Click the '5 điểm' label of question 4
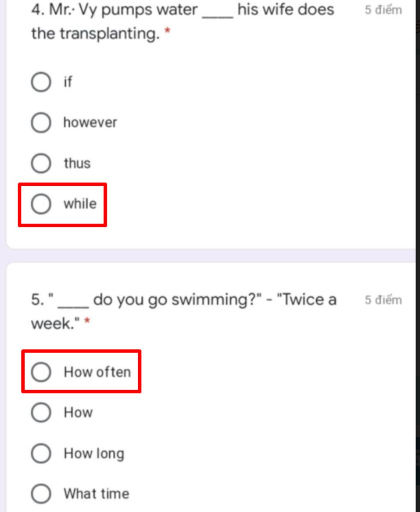The image size is (420, 512). 383,10
